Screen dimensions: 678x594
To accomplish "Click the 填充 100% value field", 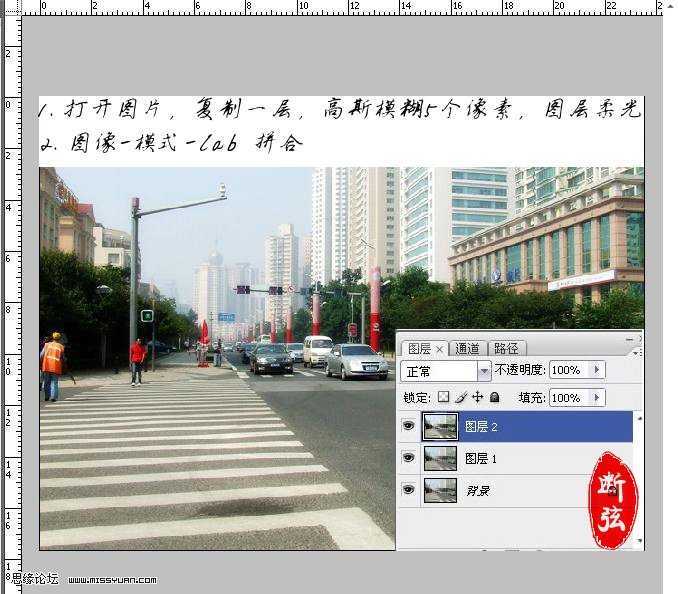I will pos(569,398).
